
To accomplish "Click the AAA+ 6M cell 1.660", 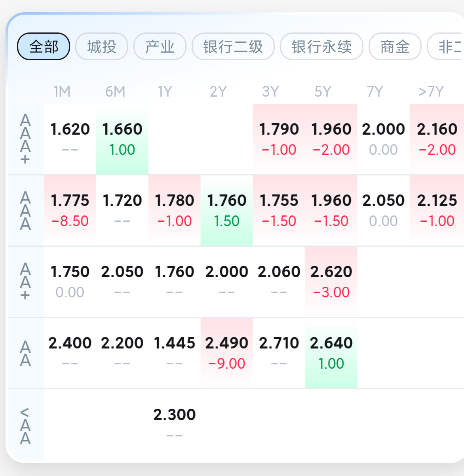I will coord(122,139).
